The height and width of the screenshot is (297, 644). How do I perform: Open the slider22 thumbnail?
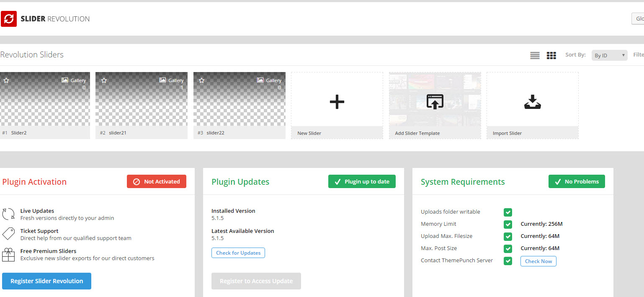[x=240, y=99]
